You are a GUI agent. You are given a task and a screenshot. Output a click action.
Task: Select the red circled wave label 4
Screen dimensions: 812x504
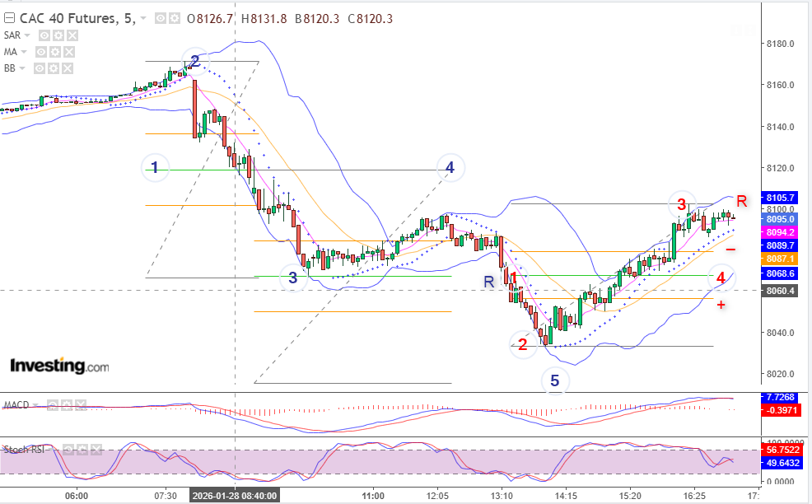pos(721,278)
